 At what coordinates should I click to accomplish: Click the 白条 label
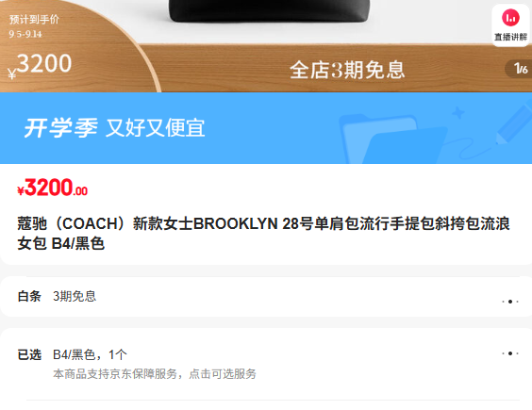[x=29, y=296]
